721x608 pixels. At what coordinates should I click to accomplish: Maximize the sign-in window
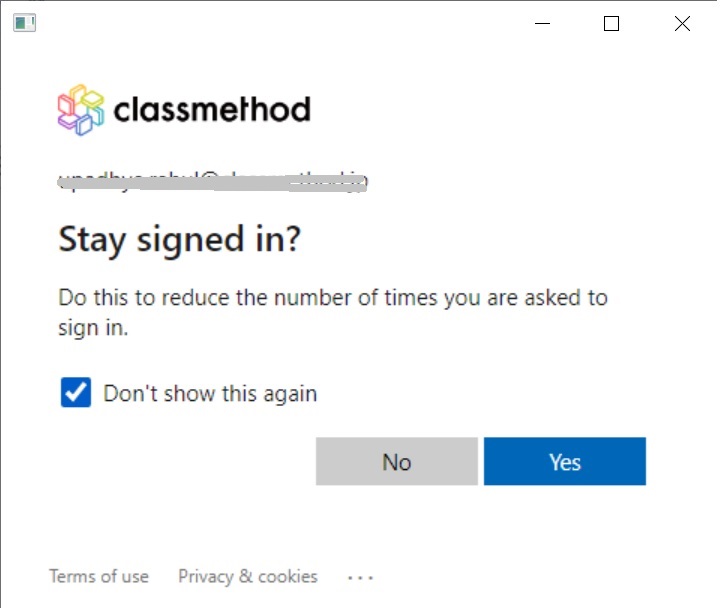point(611,23)
